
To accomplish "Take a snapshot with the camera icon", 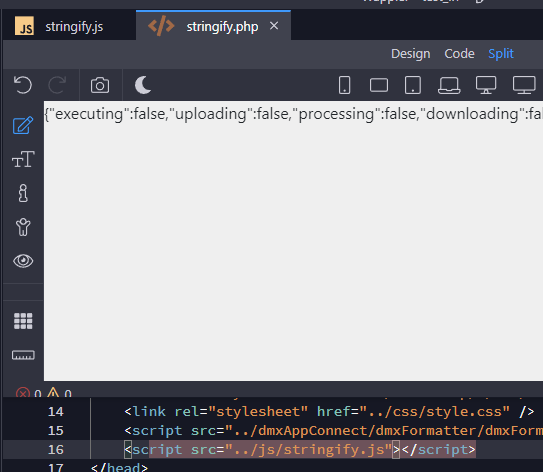I will pos(100,85).
